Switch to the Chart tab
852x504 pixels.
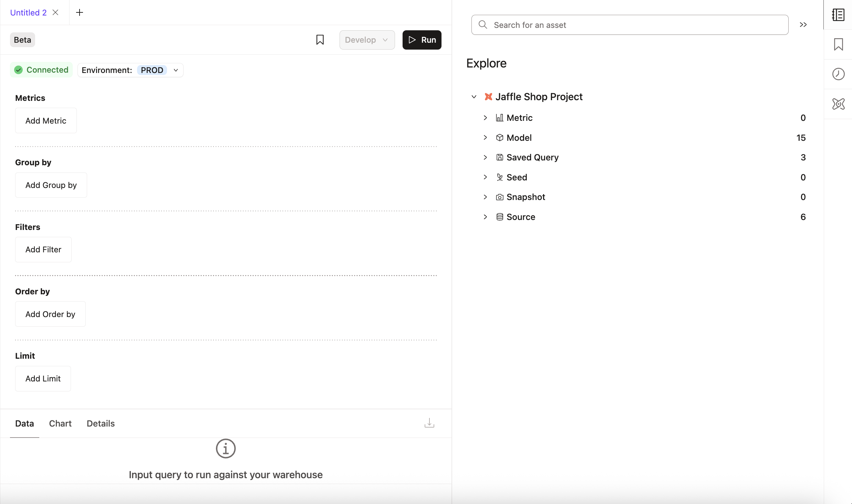coord(60,423)
